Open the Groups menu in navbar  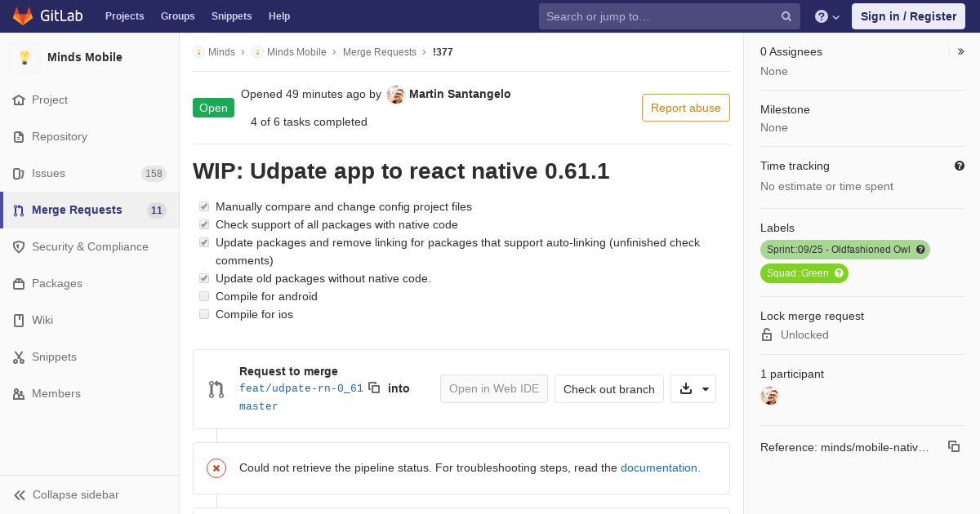pyautogui.click(x=177, y=16)
